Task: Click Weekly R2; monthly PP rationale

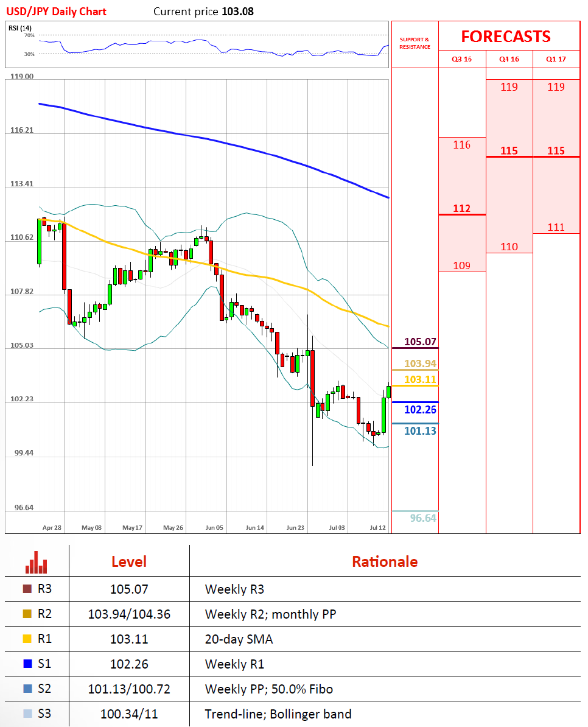Action: coord(271,614)
